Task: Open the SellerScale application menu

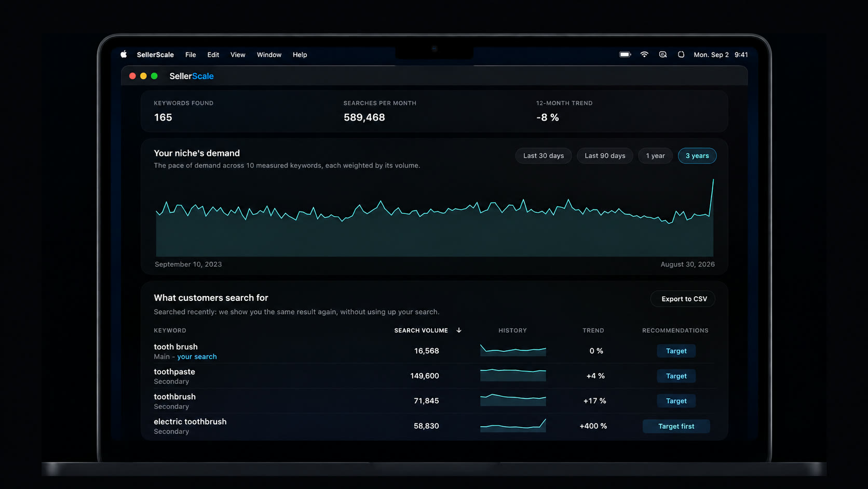Action: [x=155, y=55]
